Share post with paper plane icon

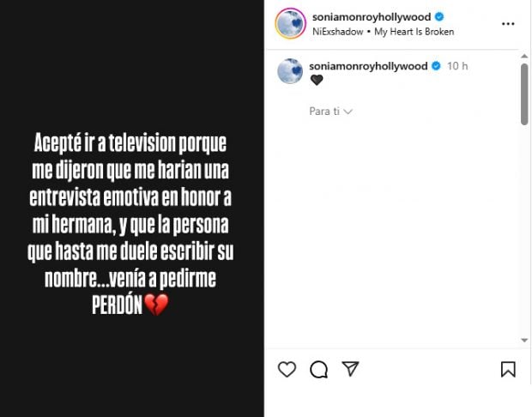[x=350, y=369]
